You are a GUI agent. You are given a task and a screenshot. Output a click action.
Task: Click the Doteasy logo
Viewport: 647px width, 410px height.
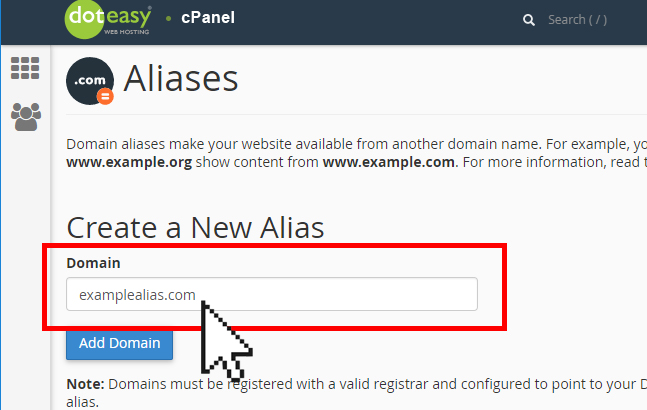[107, 19]
